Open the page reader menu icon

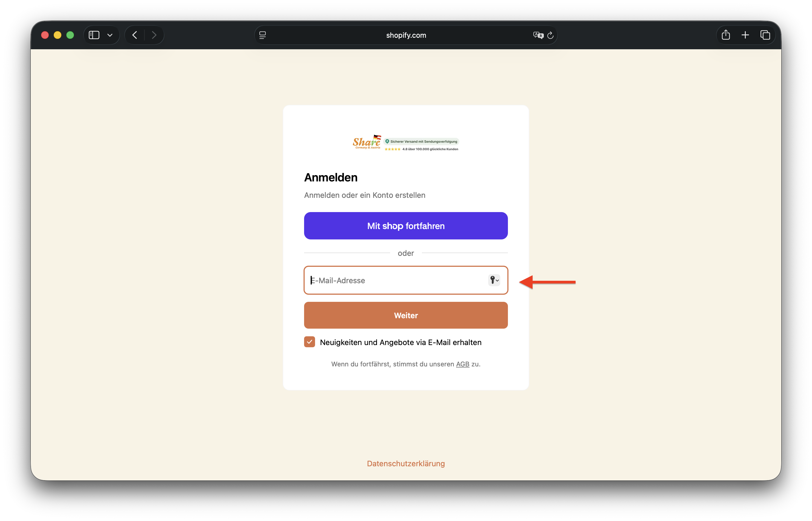click(262, 35)
